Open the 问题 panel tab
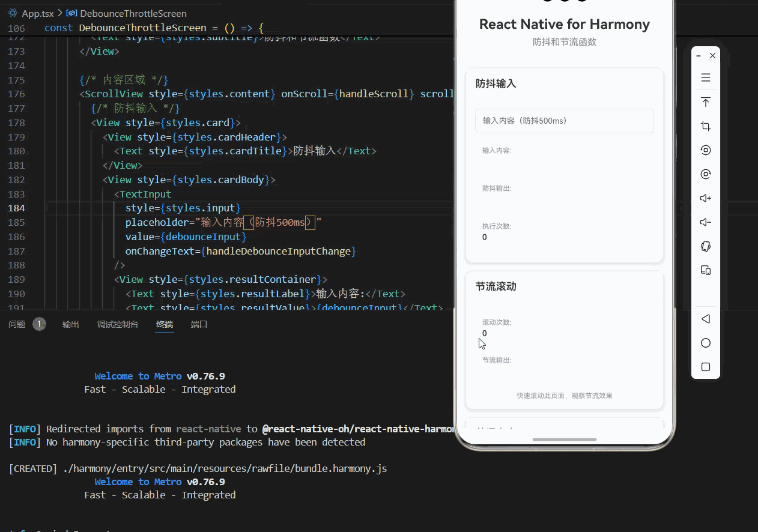758x532 pixels. pyautogui.click(x=17, y=324)
